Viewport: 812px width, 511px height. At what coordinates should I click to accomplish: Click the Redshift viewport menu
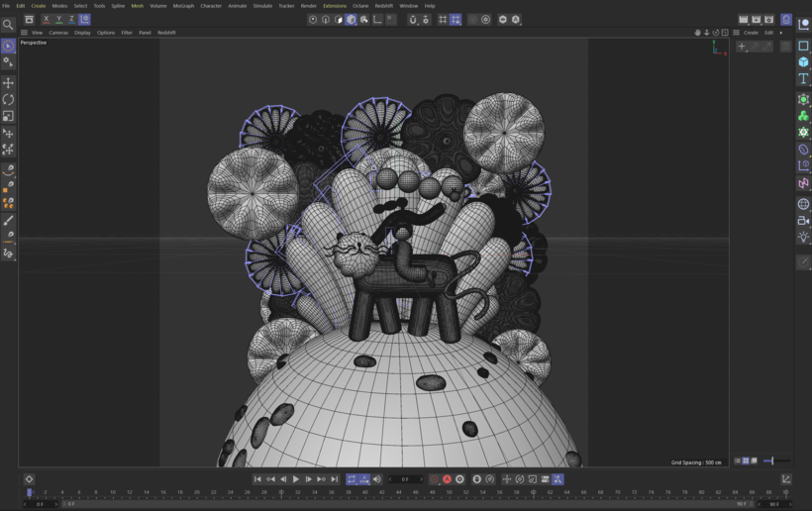pos(166,32)
